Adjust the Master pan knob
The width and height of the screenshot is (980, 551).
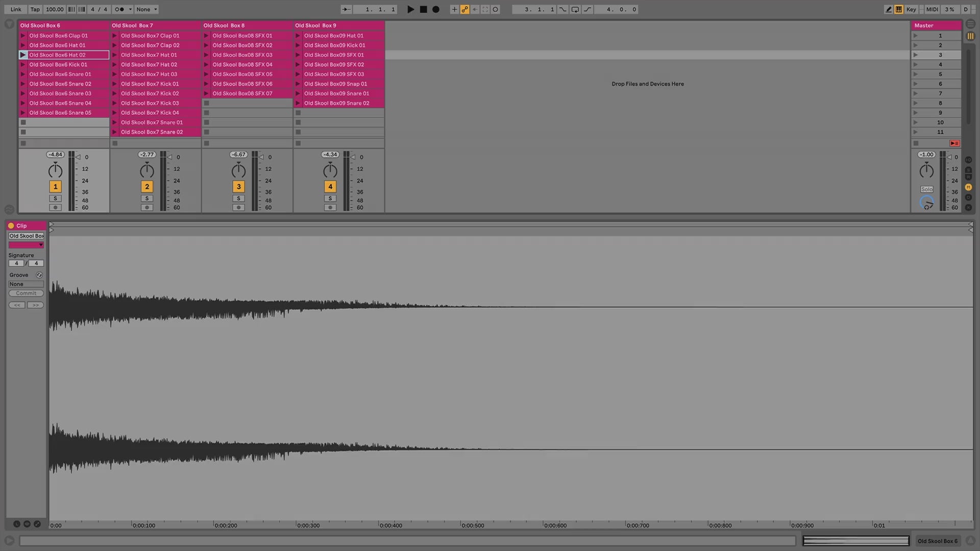point(927,170)
